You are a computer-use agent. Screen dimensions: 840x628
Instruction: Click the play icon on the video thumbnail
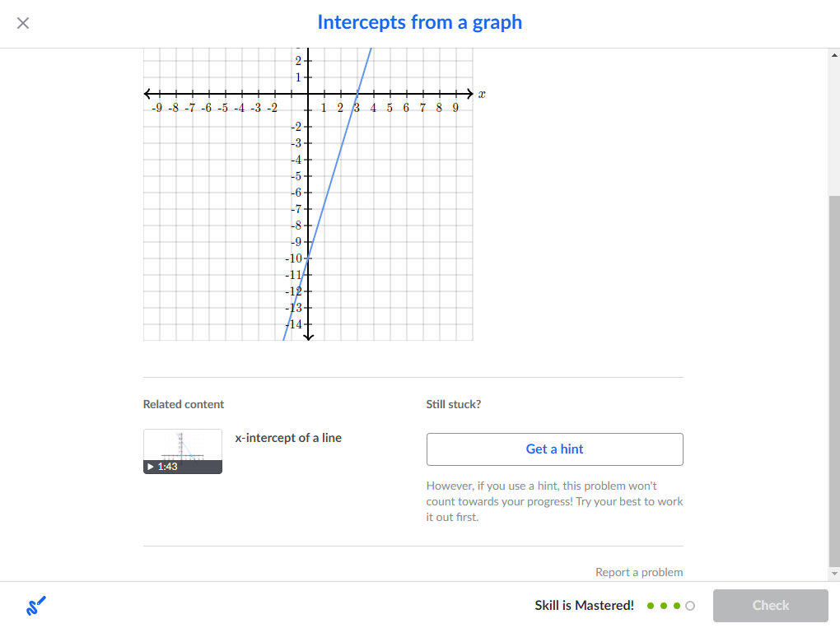[x=151, y=467]
